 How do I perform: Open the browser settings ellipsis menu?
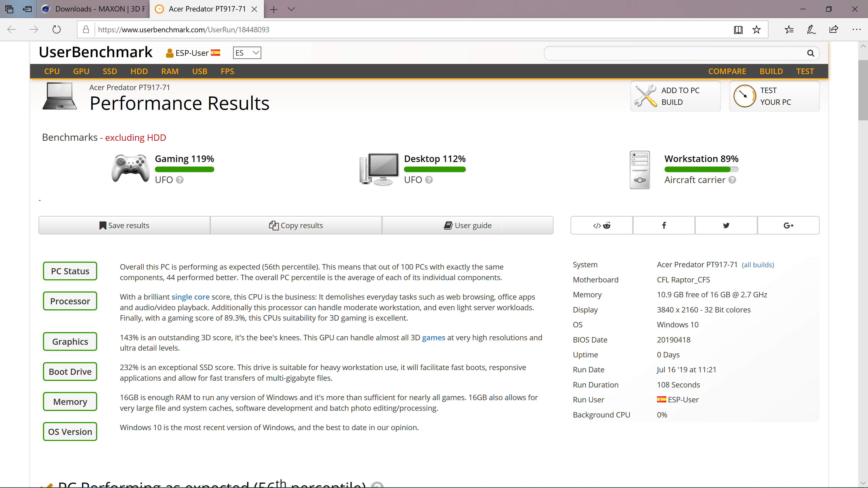pos(856,30)
